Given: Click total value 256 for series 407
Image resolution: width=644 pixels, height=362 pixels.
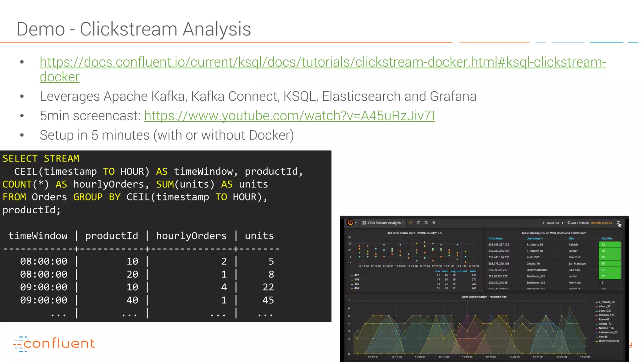Looking at the screenshot, I should click(474, 275).
